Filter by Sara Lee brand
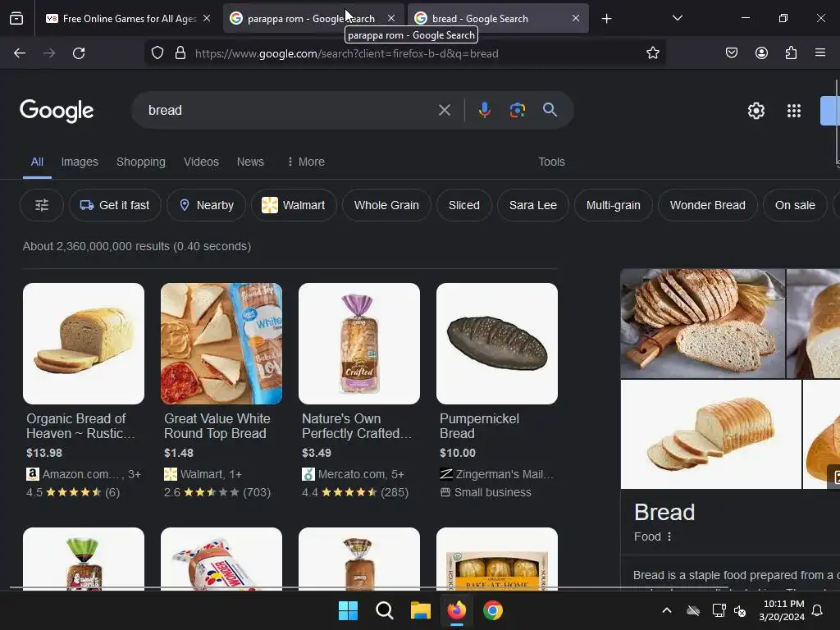Screen dimensions: 840x630 [x=533, y=205]
